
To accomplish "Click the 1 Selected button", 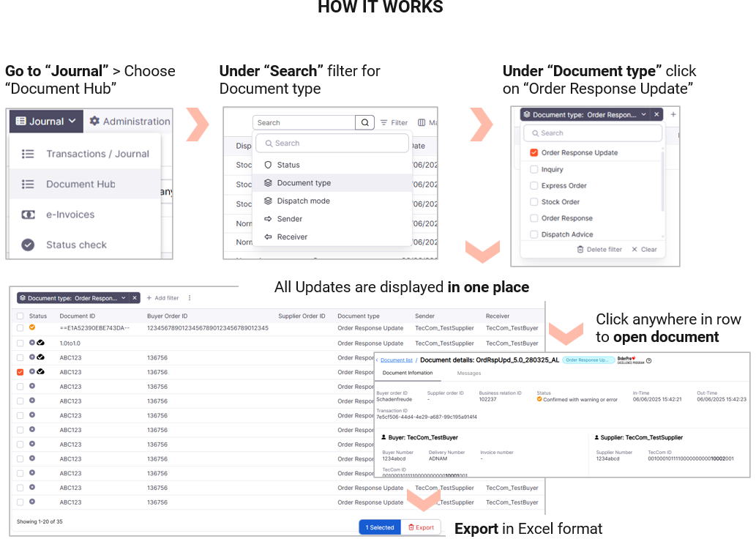I will 380,527.
